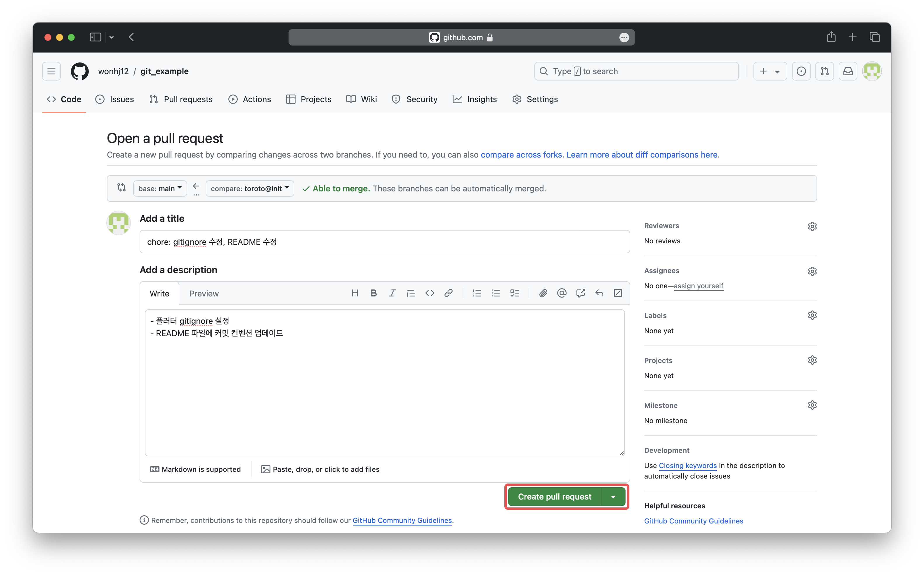Open notifications inbox icon in header
Screen dimensions: 924x576
[848, 71]
